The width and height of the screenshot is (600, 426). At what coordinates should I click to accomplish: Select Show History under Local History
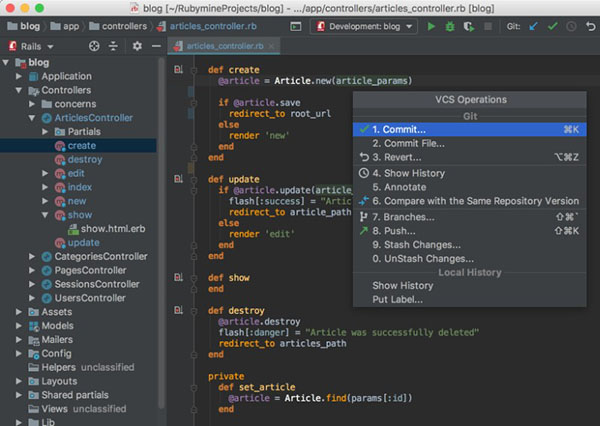coord(470,286)
